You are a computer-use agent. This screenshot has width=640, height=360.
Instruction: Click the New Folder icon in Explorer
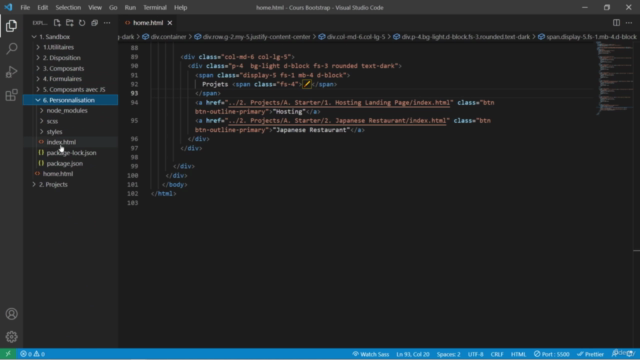[x=70, y=23]
